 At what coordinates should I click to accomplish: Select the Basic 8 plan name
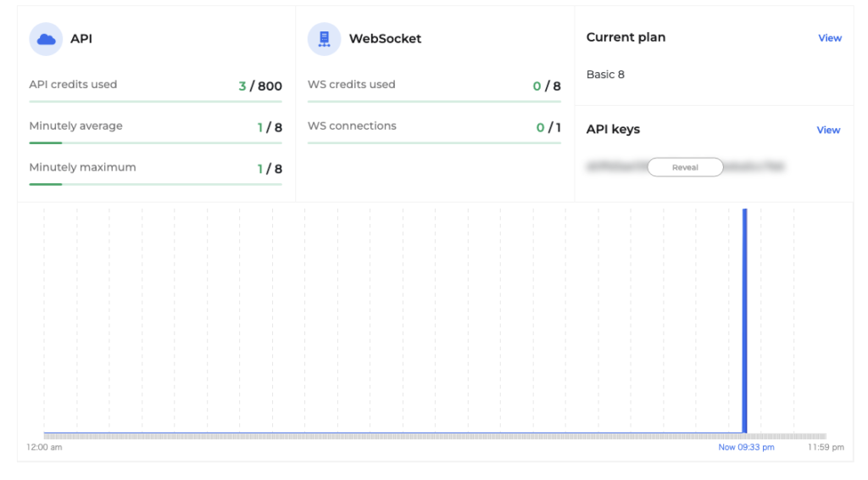[605, 75]
